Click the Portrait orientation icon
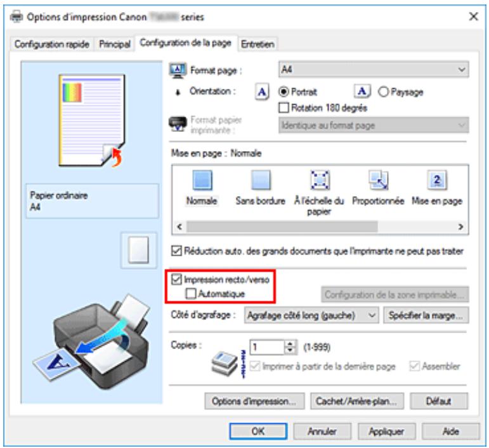The image size is (489, 448). pos(261,92)
